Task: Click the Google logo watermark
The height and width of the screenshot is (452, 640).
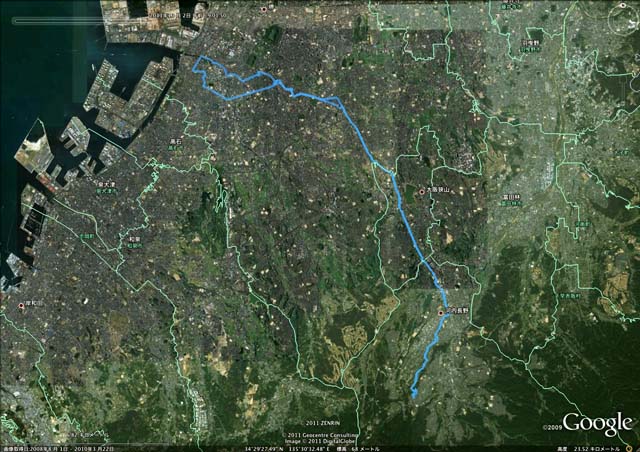Action: (x=596, y=423)
